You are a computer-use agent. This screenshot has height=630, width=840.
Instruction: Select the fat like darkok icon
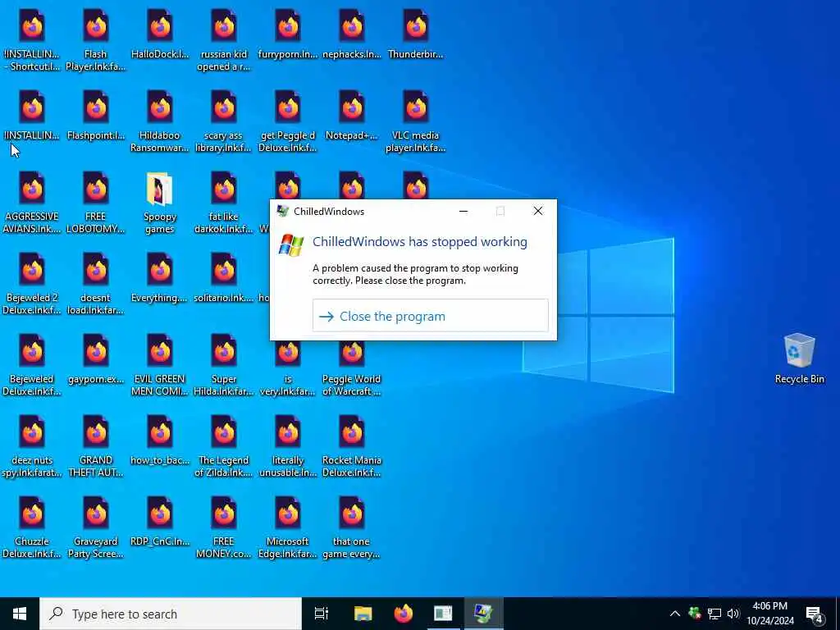(x=223, y=203)
